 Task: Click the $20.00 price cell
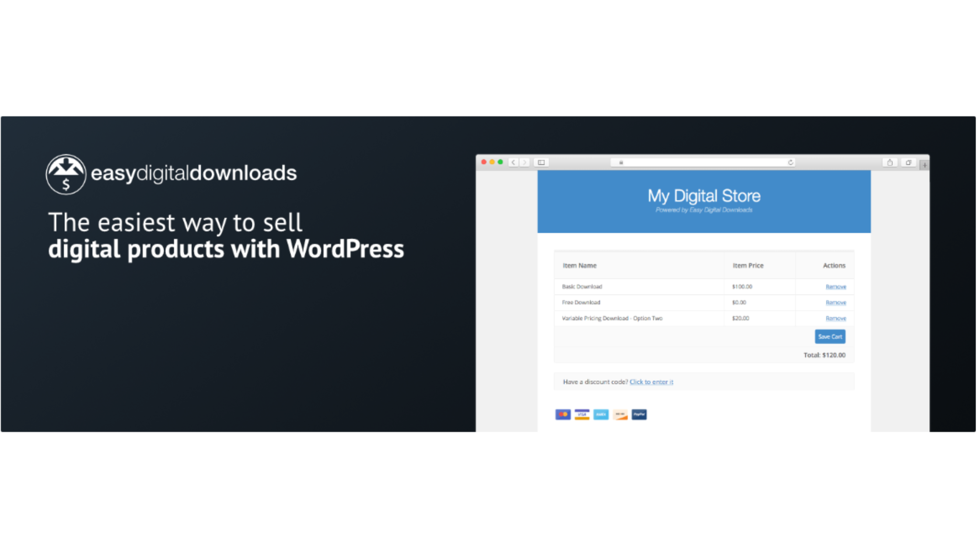(x=740, y=318)
